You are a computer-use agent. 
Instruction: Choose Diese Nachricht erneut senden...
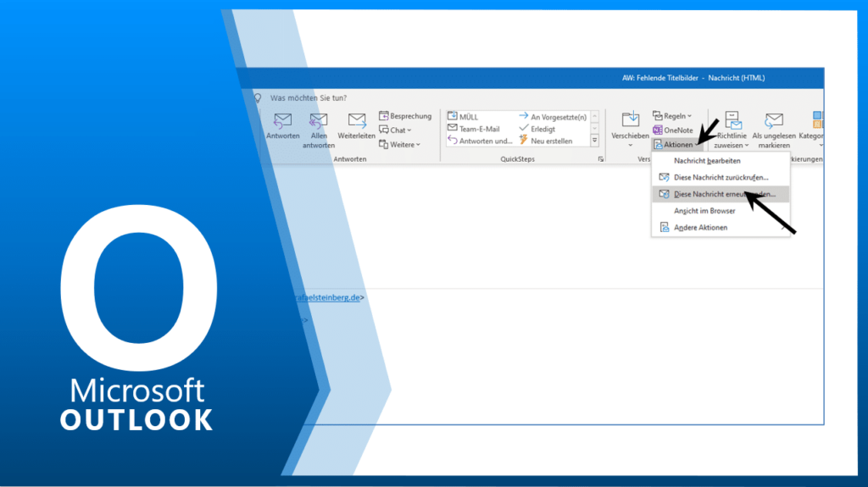[721, 194]
